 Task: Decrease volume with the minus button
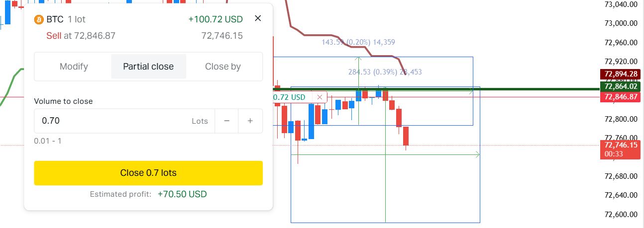point(227,121)
